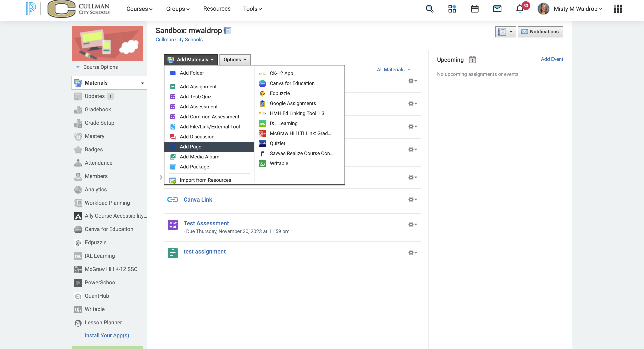Open gear menu for Test Assessment
The image size is (644, 349).
pyautogui.click(x=412, y=225)
